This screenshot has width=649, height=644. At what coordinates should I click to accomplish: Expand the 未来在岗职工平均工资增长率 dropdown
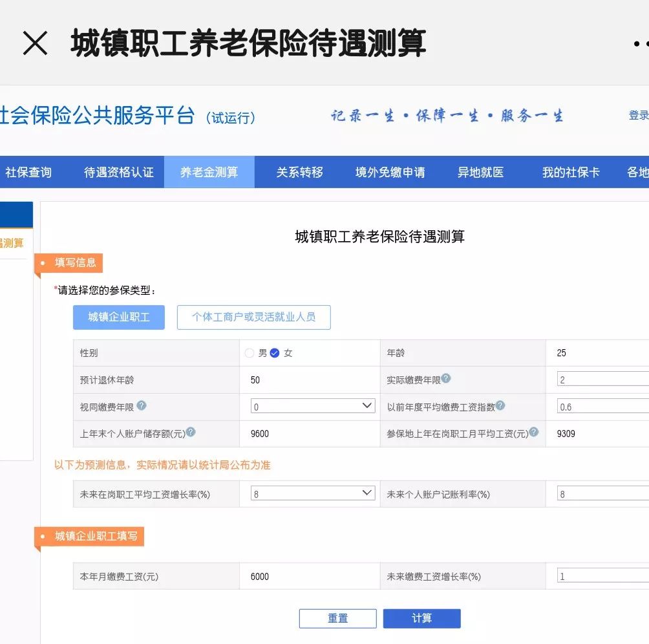pos(313,493)
